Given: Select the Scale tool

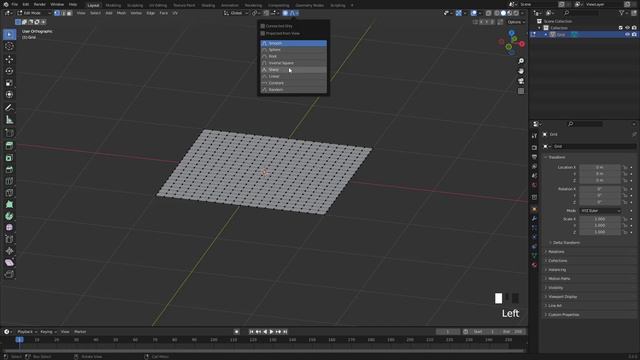Looking at the screenshot, I should tap(9, 83).
